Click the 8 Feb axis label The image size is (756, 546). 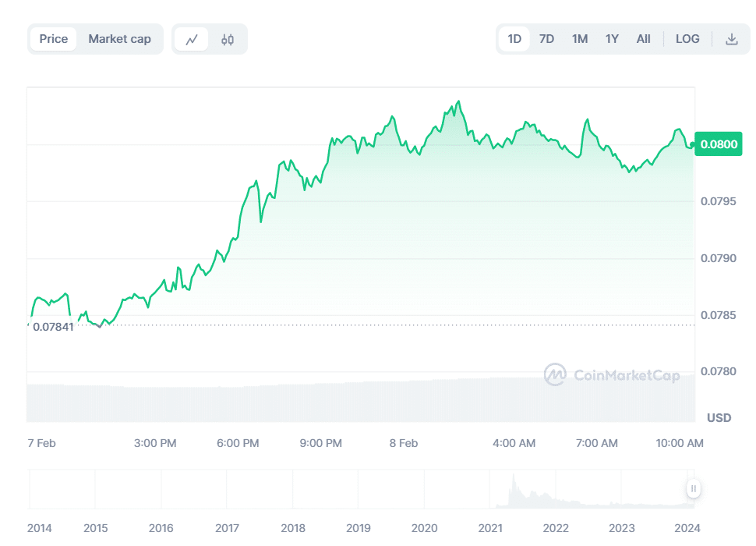[x=403, y=443]
